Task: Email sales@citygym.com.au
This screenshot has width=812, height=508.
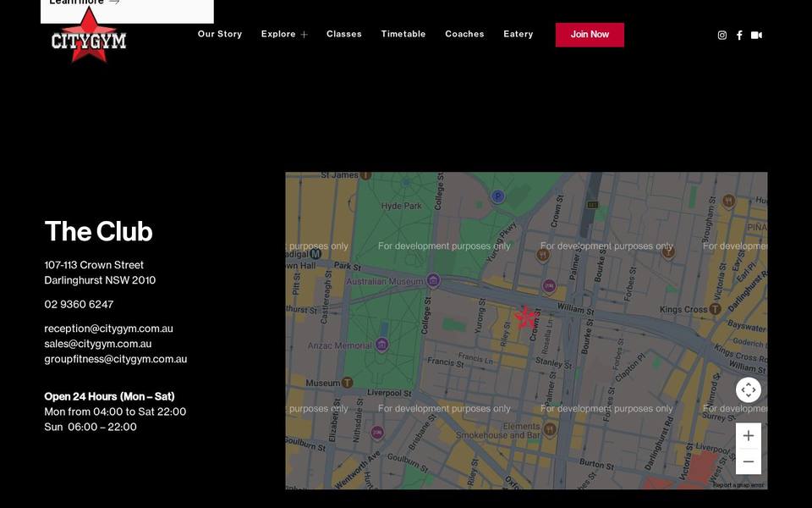Action: 98,344
